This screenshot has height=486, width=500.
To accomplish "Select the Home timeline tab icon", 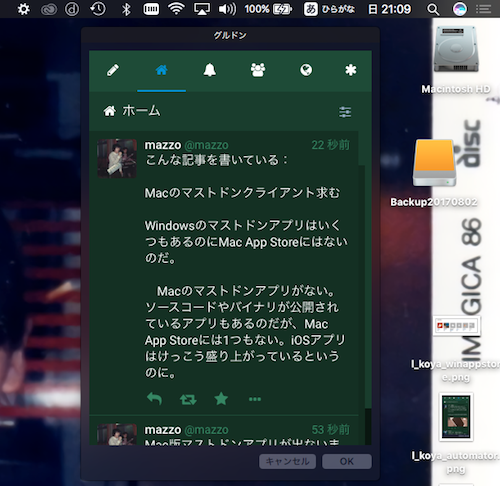I will pos(161,70).
